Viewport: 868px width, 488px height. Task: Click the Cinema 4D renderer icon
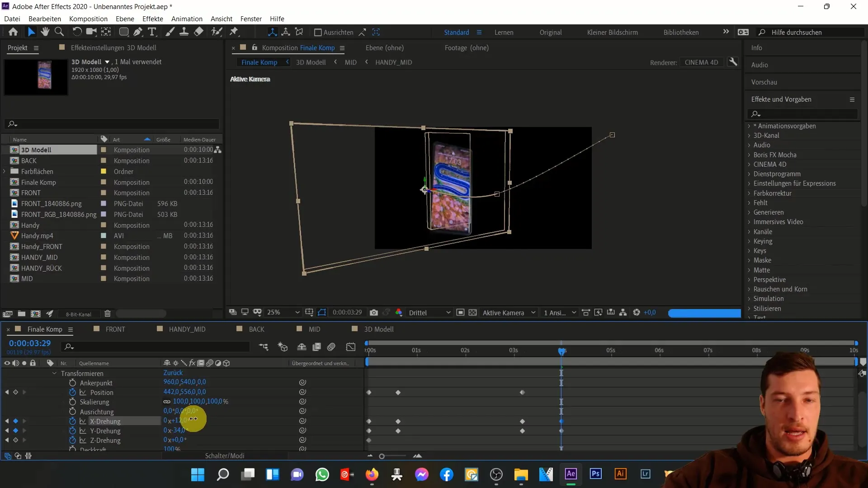pos(701,62)
